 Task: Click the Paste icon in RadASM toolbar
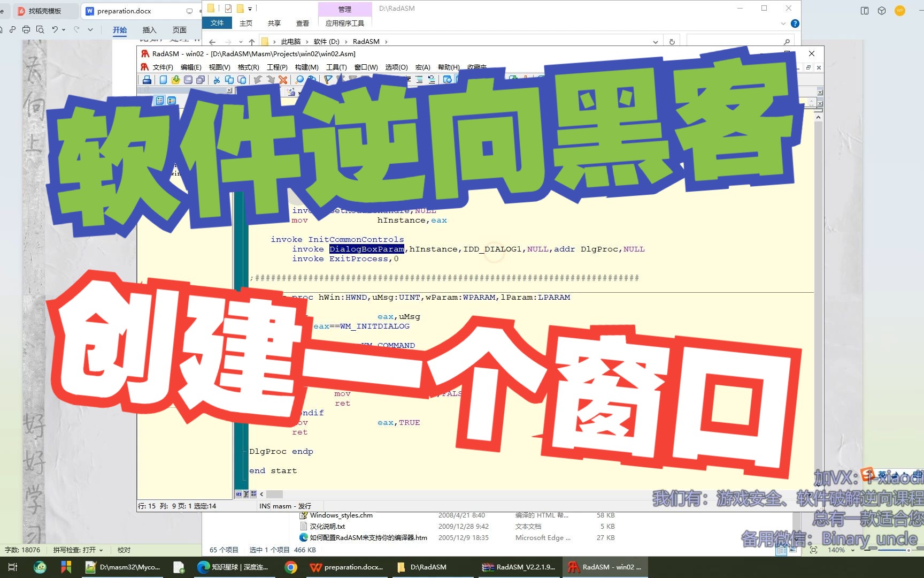coord(242,80)
